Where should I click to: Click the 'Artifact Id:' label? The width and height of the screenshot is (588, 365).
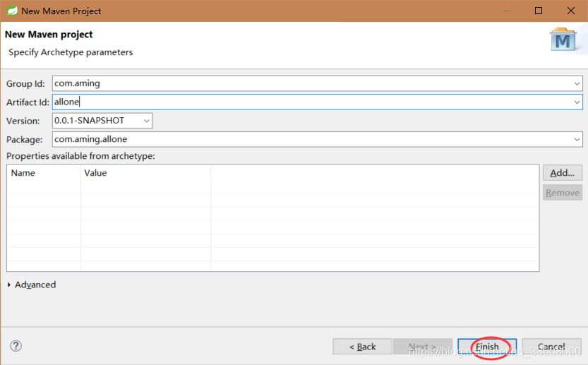[28, 102]
